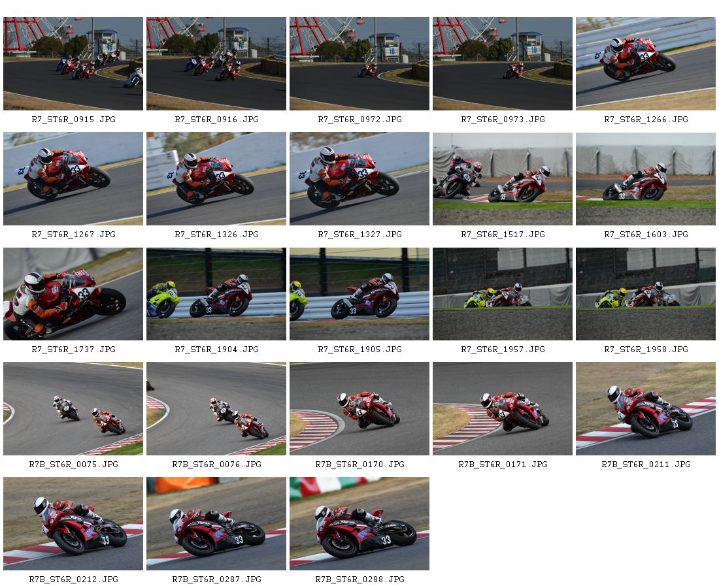View thumbnail R7_ST6R_1904.JPG
The height and width of the screenshot is (588, 719).
coord(216,294)
